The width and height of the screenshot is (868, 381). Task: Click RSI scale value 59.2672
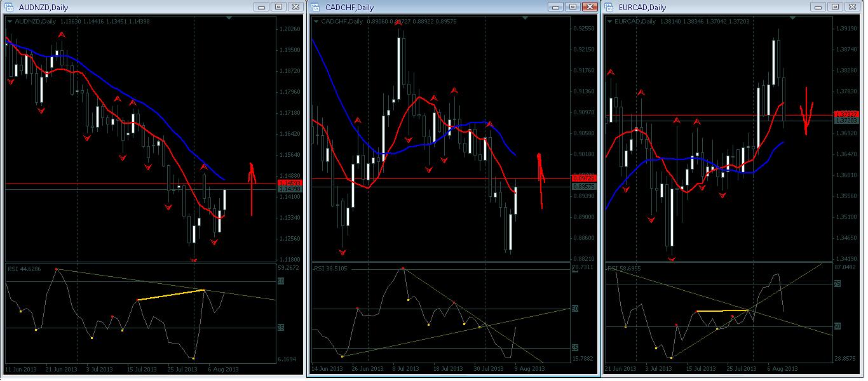tap(290, 269)
